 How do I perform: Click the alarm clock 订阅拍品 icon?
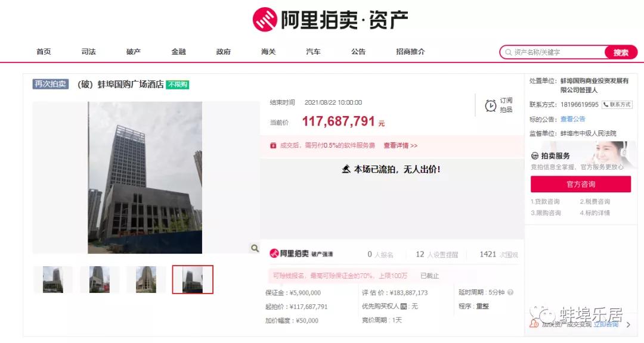click(x=490, y=105)
